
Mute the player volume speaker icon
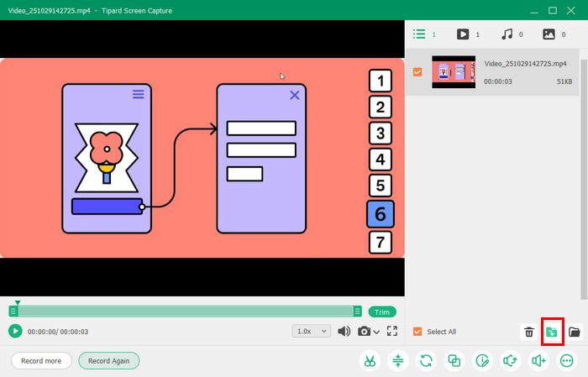[x=344, y=332]
